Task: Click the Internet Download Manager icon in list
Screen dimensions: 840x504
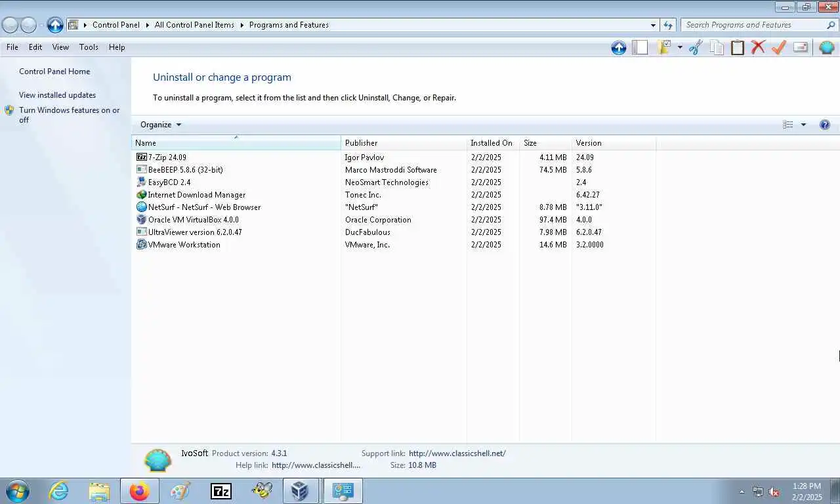Action: pos(141,194)
